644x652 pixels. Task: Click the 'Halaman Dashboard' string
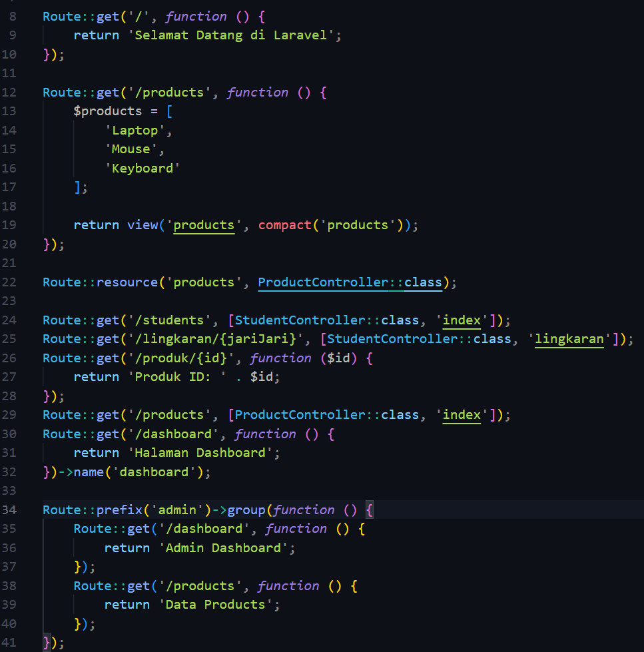(200, 454)
